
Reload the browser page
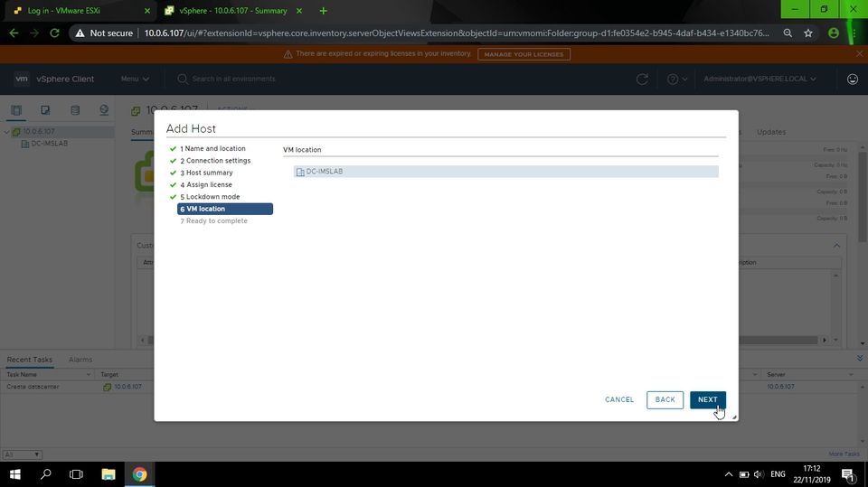(54, 33)
